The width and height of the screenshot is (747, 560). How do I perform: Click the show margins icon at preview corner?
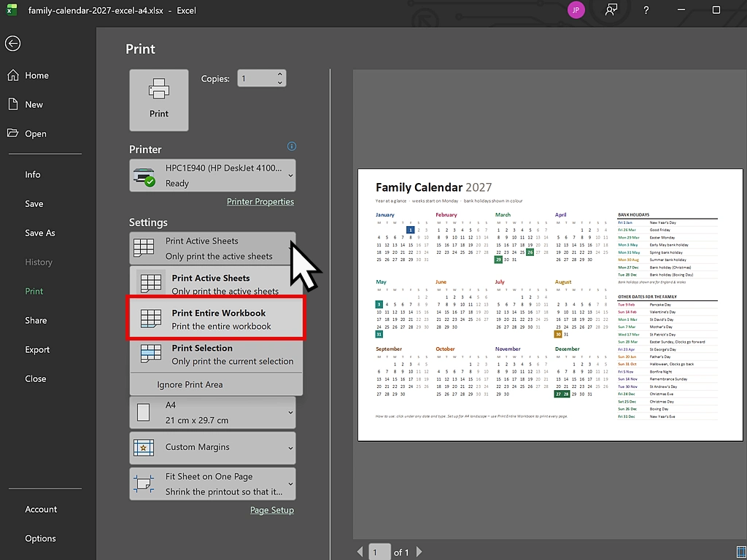(x=741, y=552)
